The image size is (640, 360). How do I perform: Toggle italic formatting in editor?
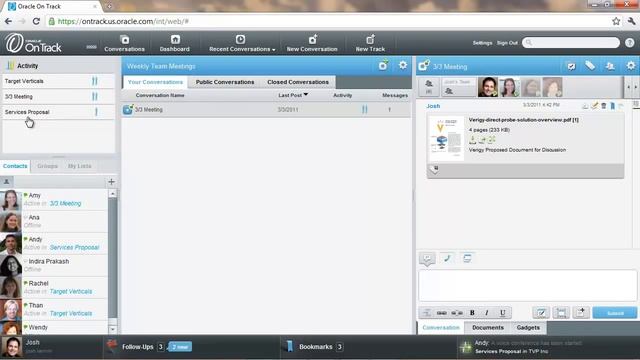487,313
